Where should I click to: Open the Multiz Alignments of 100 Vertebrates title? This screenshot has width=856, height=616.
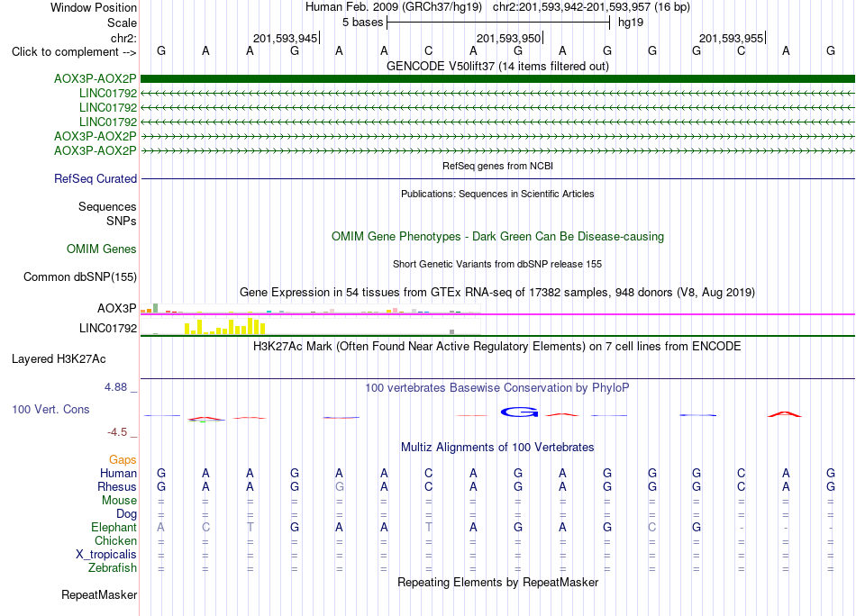tap(497, 448)
